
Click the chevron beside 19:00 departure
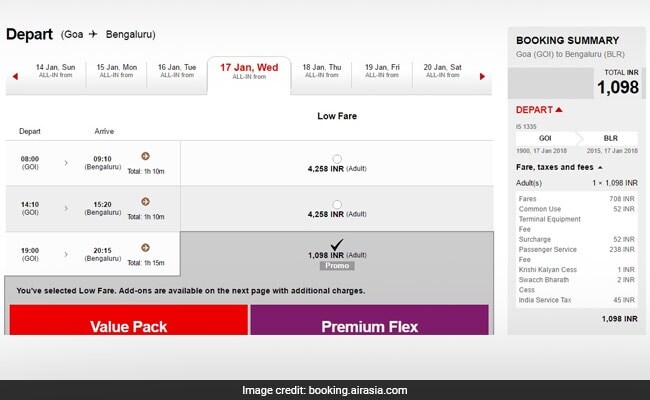point(66,253)
